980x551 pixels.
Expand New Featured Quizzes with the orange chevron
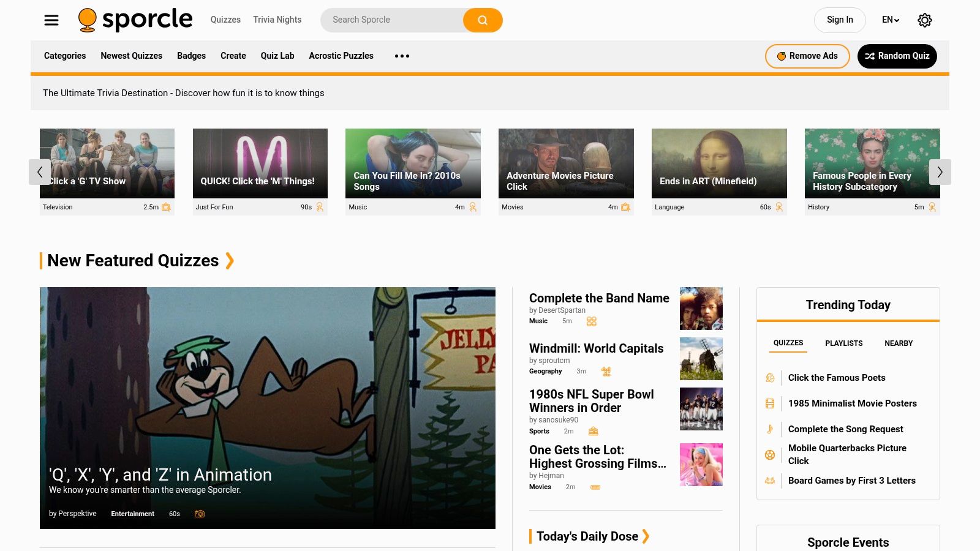tap(230, 261)
